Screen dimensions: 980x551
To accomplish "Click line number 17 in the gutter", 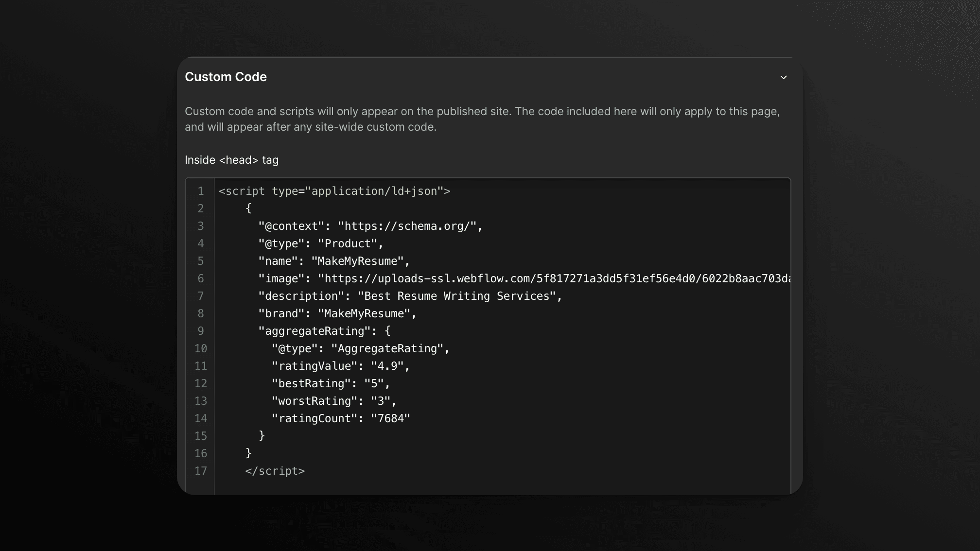I will (201, 470).
